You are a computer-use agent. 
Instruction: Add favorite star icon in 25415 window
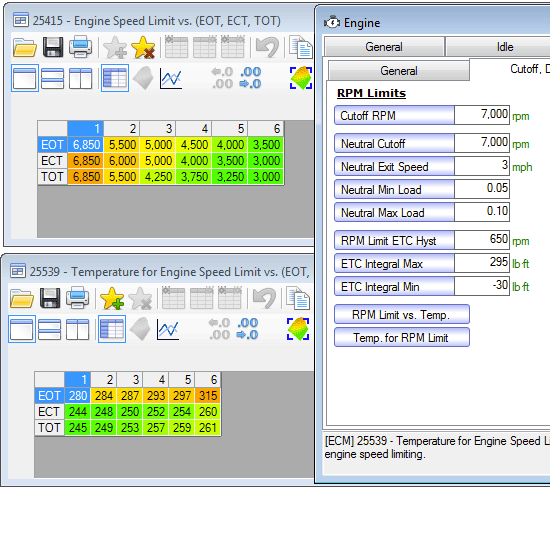pyautogui.click(x=115, y=47)
